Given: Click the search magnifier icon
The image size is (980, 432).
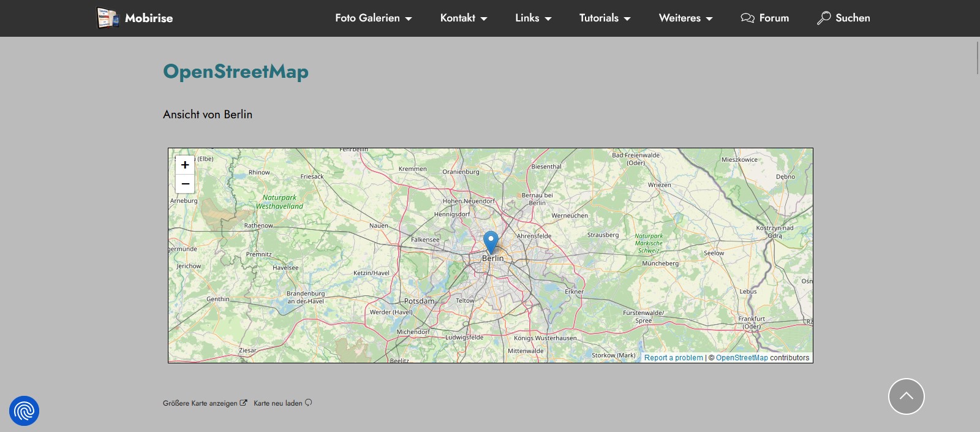Looking at the screenshot, I should (824, 18).
